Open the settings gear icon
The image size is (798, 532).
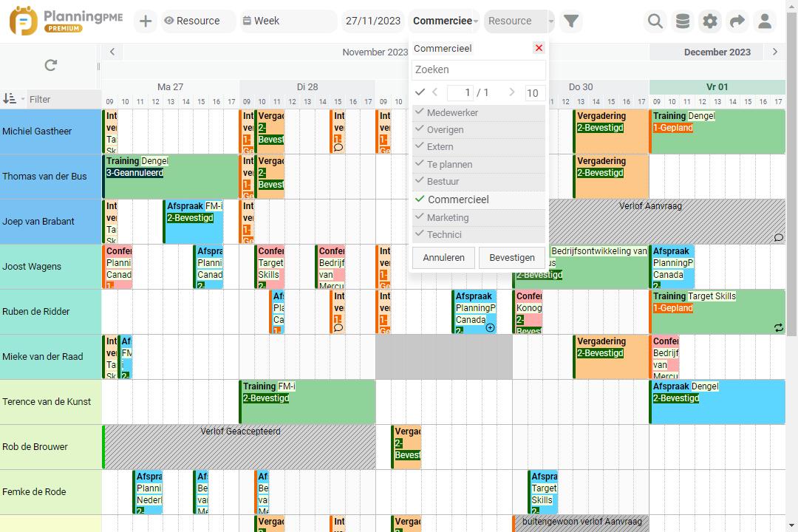point(709,21)
